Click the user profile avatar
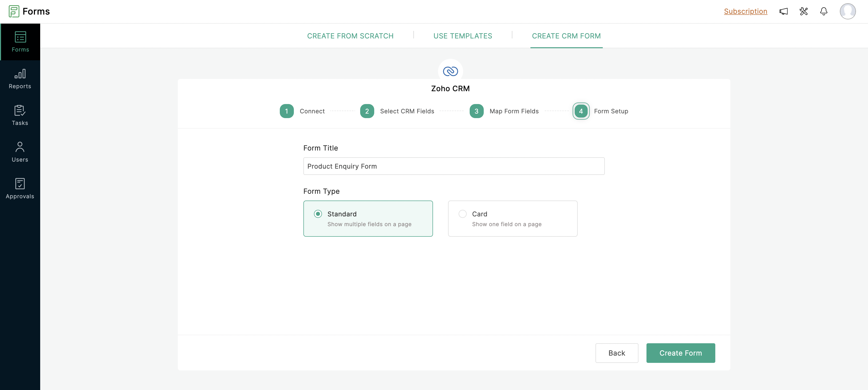Image resolution: width=868 pixels, height=390 pixels. (x=847, y=12)
